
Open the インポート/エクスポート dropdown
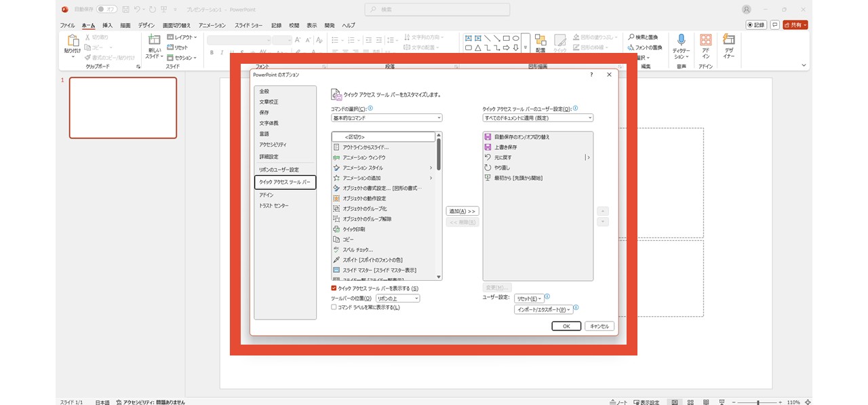543,309
